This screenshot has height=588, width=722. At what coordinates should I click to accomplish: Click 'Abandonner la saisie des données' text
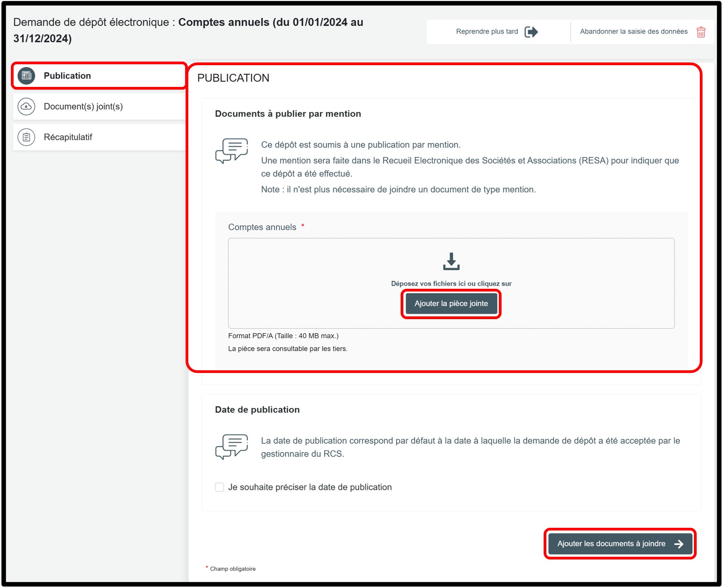633,32
